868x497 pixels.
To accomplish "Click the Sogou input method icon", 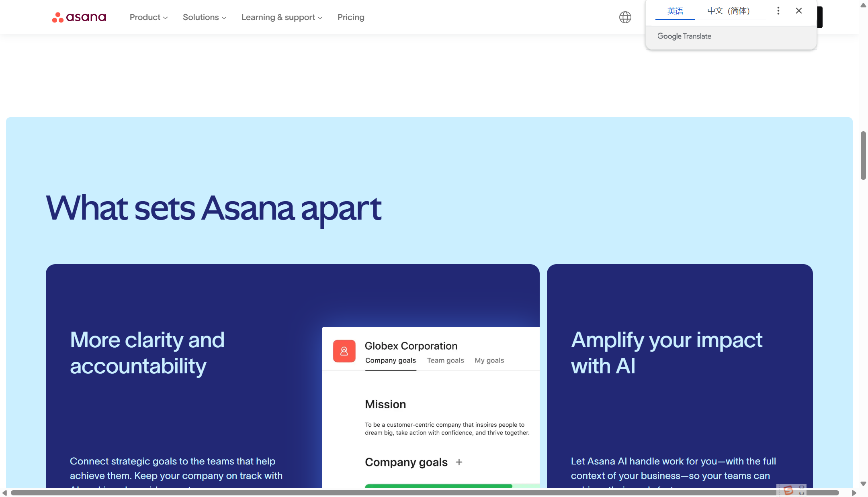I will (788, 490).
